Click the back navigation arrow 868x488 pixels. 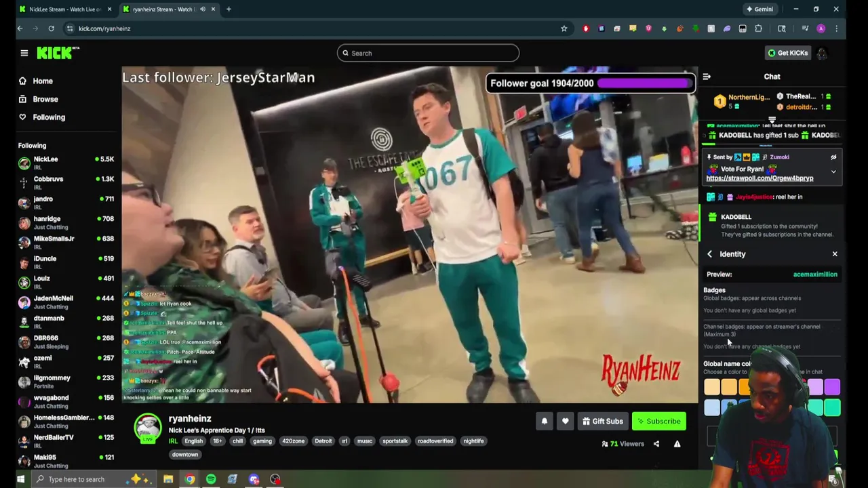tap(20, 28)
